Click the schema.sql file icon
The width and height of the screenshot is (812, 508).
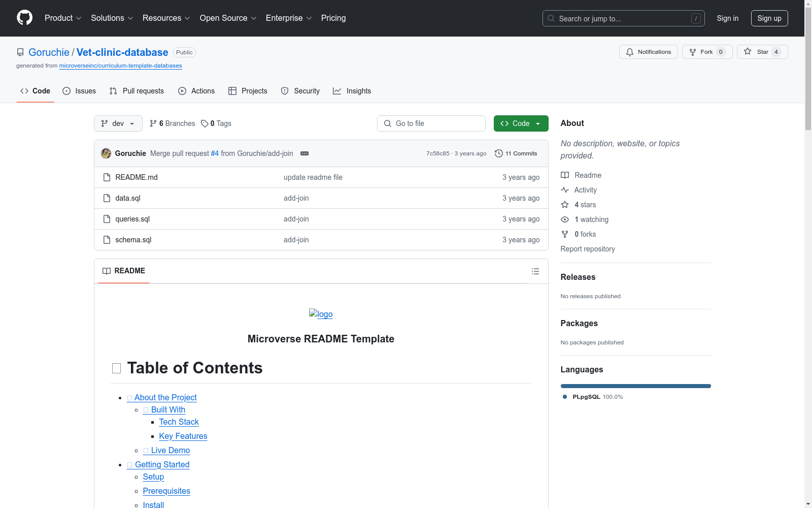click(107, 240)
